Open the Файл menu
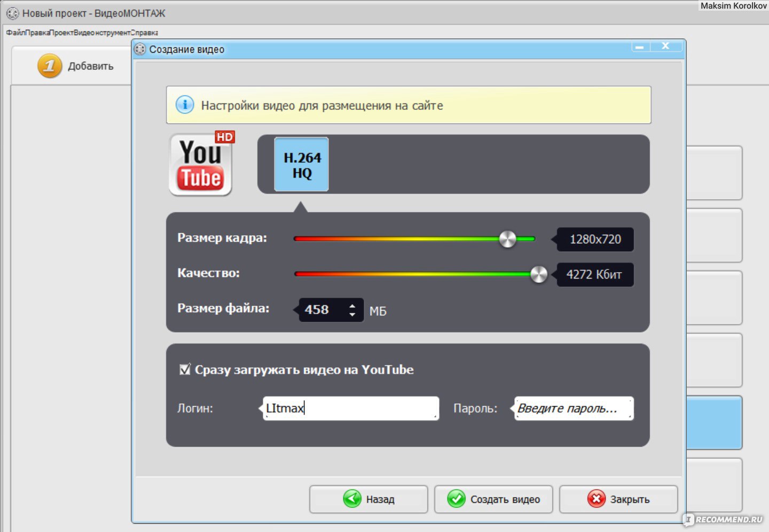Image resolution: width=769 pixels, height=532 pixels. click(15, 33)
